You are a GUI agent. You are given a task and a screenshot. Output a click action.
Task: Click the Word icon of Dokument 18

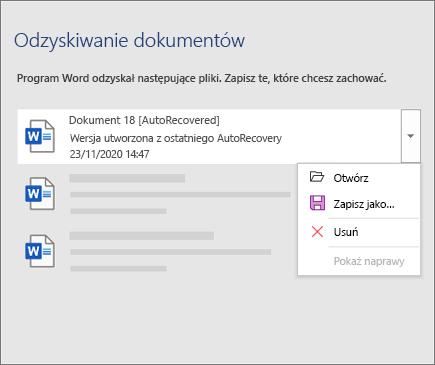40,136
